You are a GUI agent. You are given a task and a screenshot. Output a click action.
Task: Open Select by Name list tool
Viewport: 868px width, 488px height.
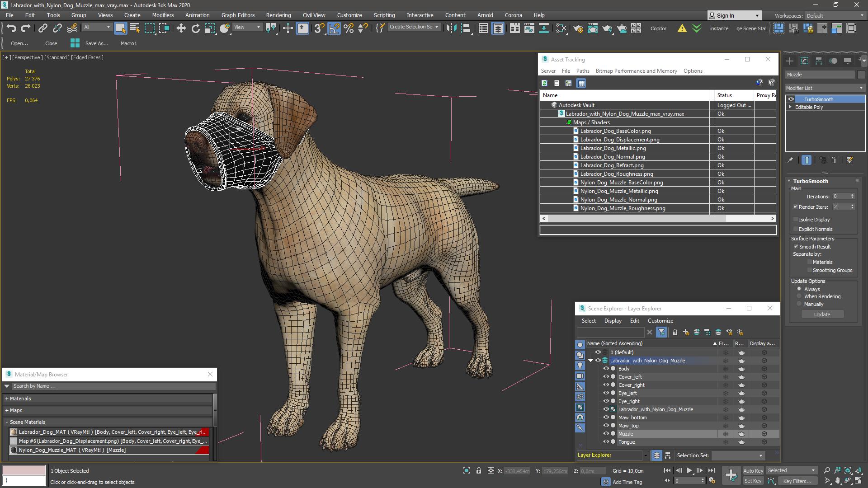(x=135, y=28)
